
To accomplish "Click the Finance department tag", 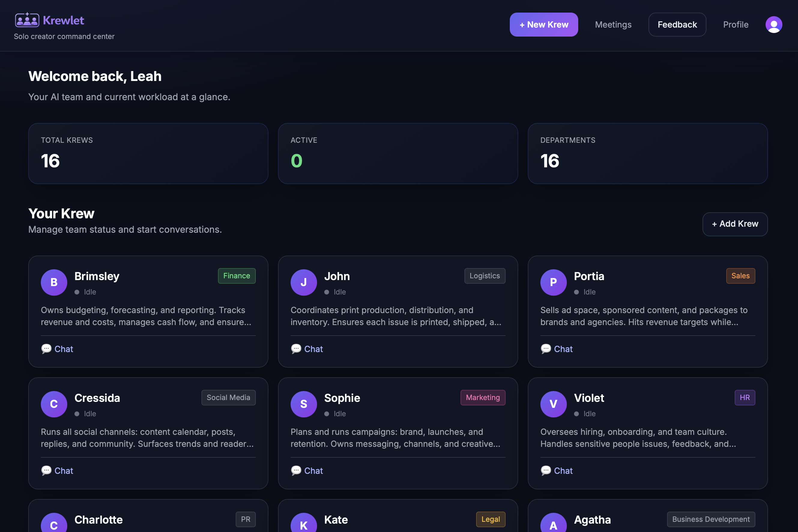I will [x=236, y=276].
